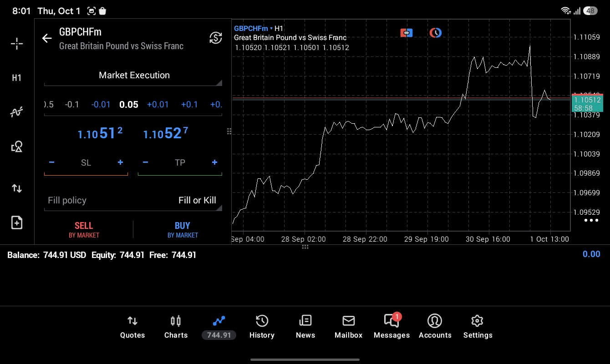Select the Trade tab showing 744.91
The width and height of the screenshot is (610, 364).
(219, 328)
